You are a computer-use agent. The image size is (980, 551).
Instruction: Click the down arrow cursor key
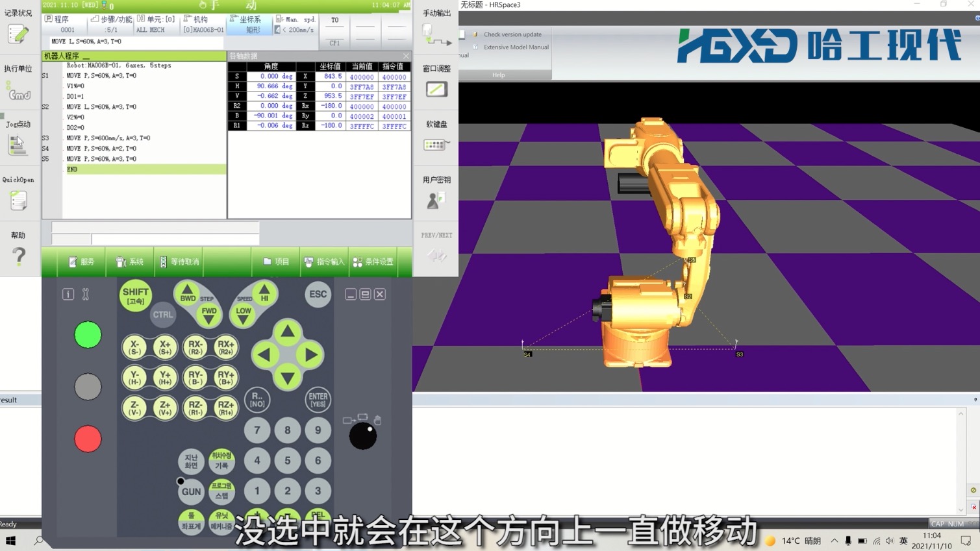pyautogui.click(x=287, y=377)
